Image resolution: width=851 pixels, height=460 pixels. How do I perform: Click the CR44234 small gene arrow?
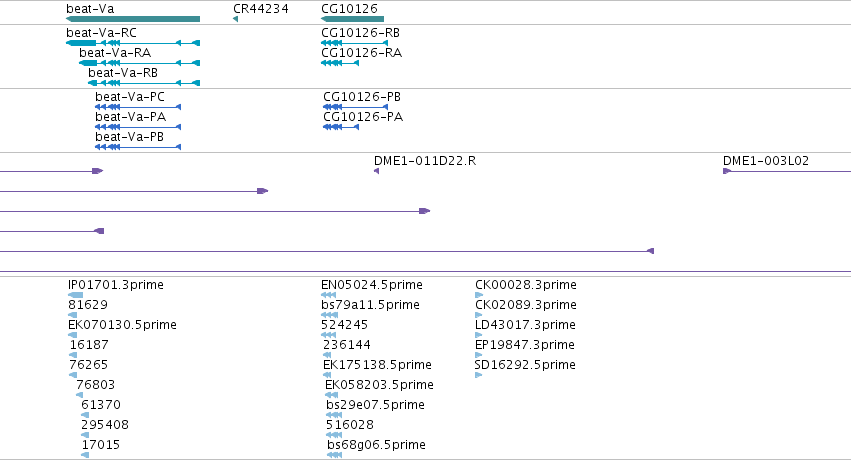pos(236,19)
